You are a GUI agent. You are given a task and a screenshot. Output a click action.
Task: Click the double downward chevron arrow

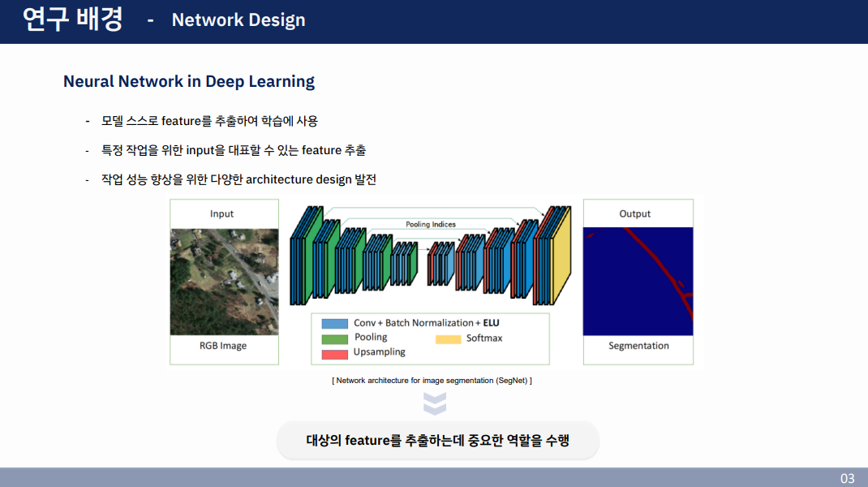tap(435, 404)
